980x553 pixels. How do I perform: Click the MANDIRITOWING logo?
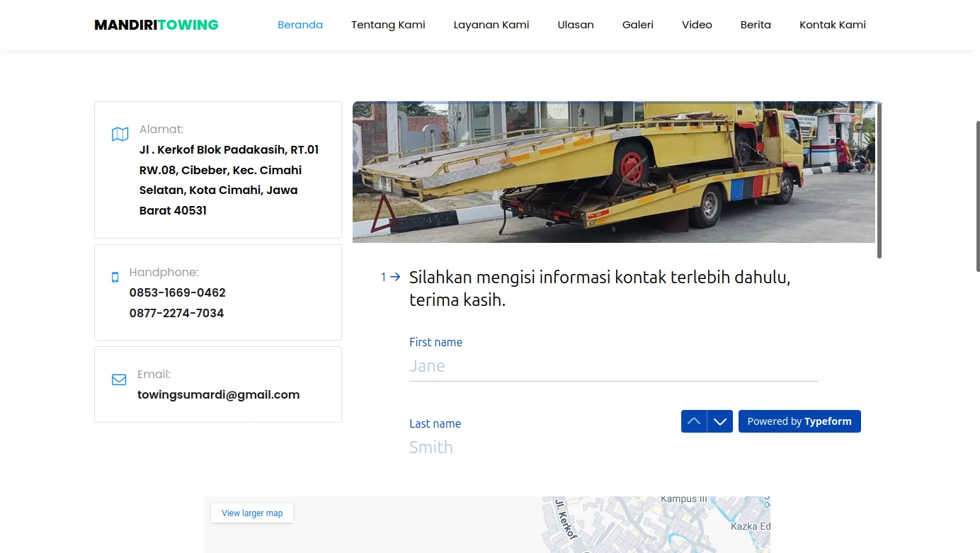click(156, 25)
